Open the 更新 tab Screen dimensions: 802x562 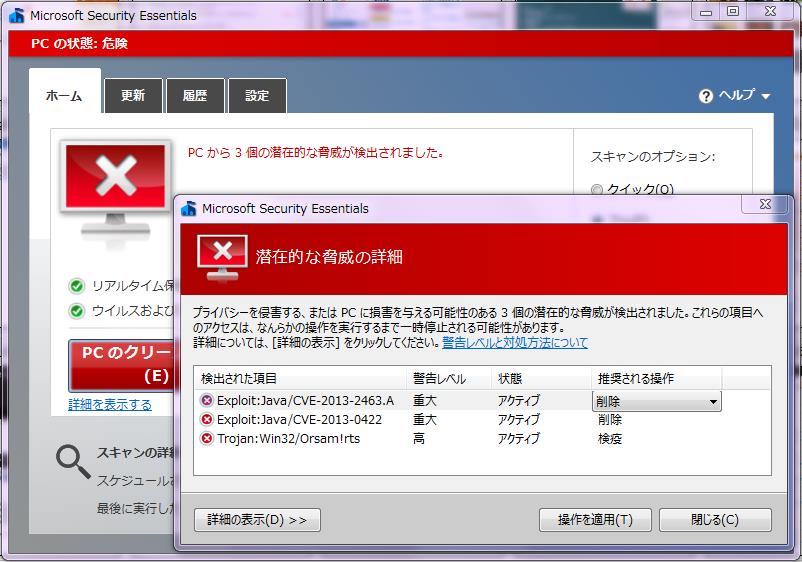pyautogui.click(x=133, y=96)
